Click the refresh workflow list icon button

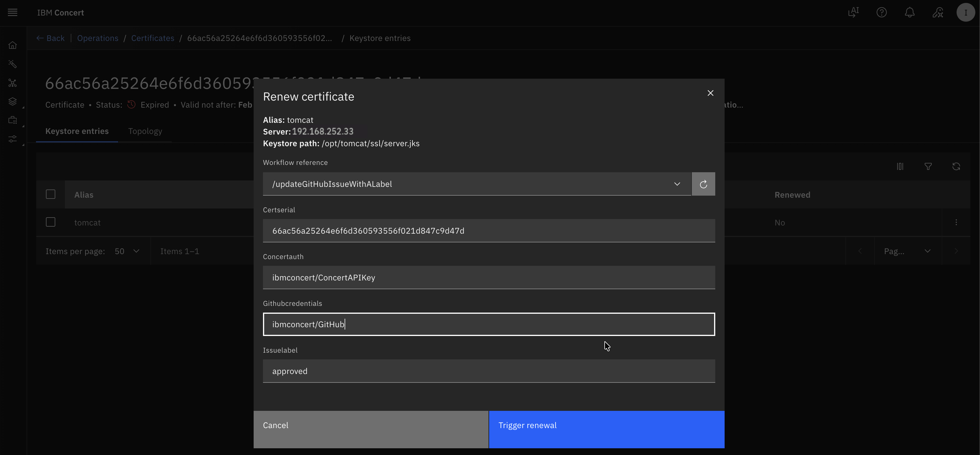click(703, 184)
